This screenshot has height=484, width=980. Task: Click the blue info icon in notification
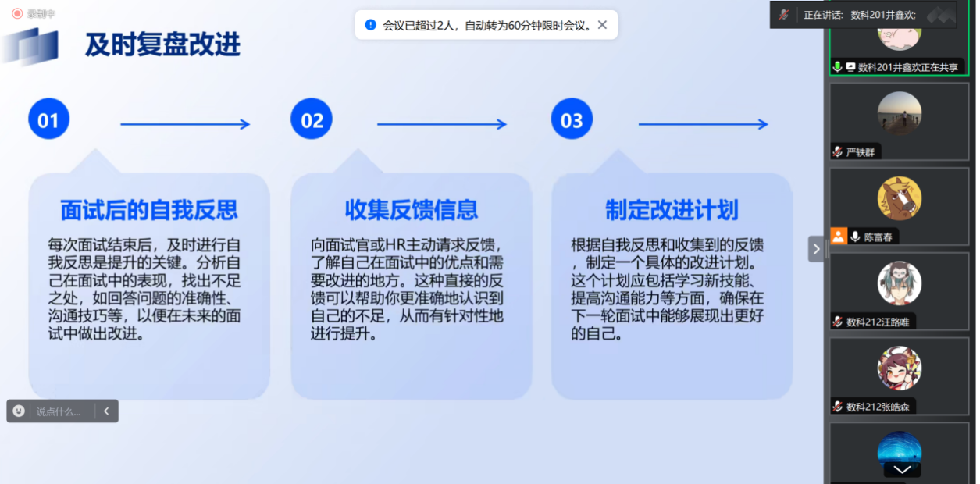click(x=370, y=25)
